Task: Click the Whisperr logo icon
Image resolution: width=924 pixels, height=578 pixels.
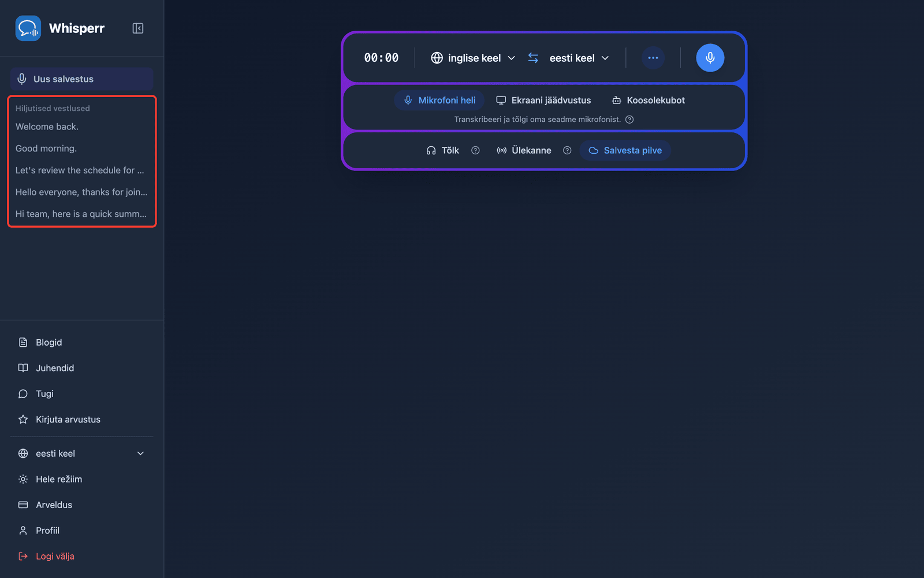Action: click(x=28, y=28)
